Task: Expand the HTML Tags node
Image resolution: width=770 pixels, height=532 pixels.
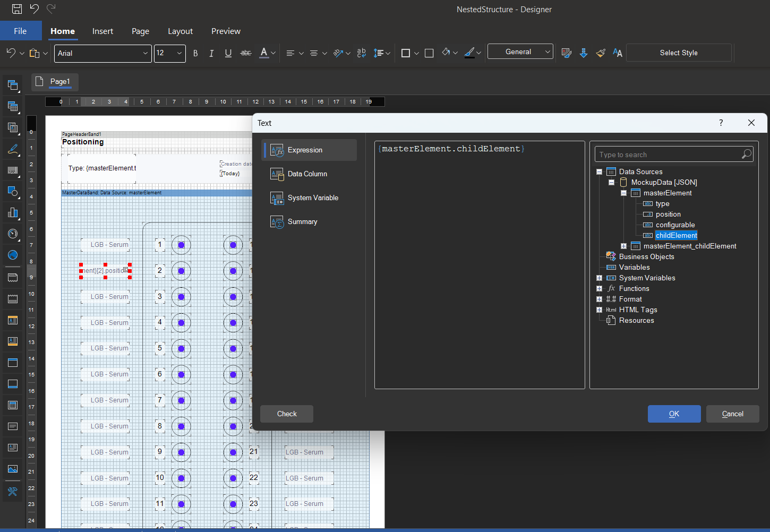Action: tap(599, 310)
